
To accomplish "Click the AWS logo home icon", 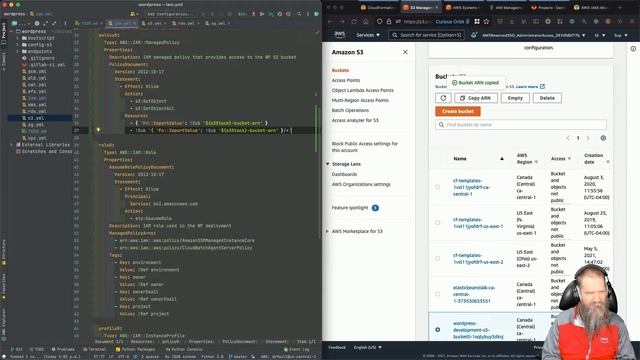I will click(x=340, y=35).
